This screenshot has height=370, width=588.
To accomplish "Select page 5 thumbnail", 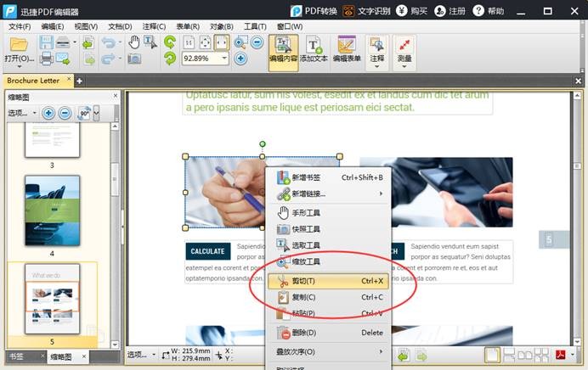I will (x=52, y=299).
